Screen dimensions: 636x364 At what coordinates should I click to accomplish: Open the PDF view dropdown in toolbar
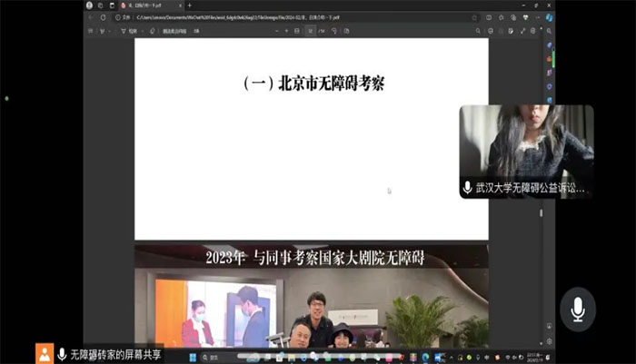coord(133,31)
